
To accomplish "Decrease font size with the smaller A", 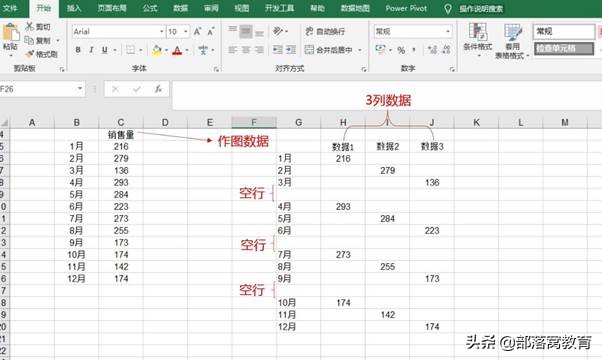I will 210,31.
